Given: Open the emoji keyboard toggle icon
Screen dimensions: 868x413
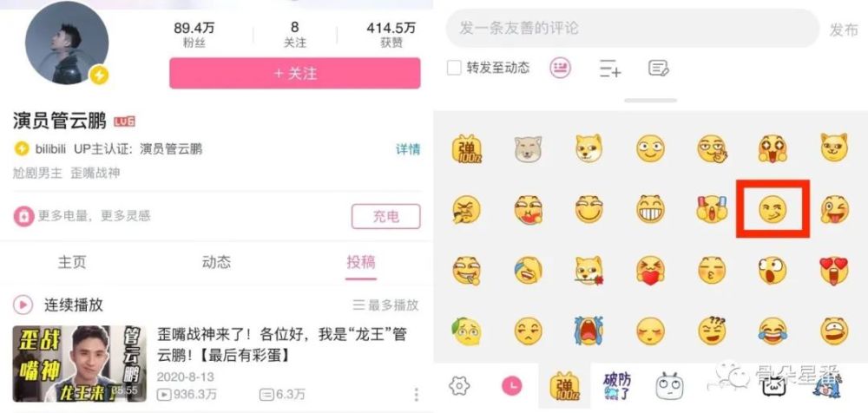Looking at the screenshot, I should (x=560, y=68).
